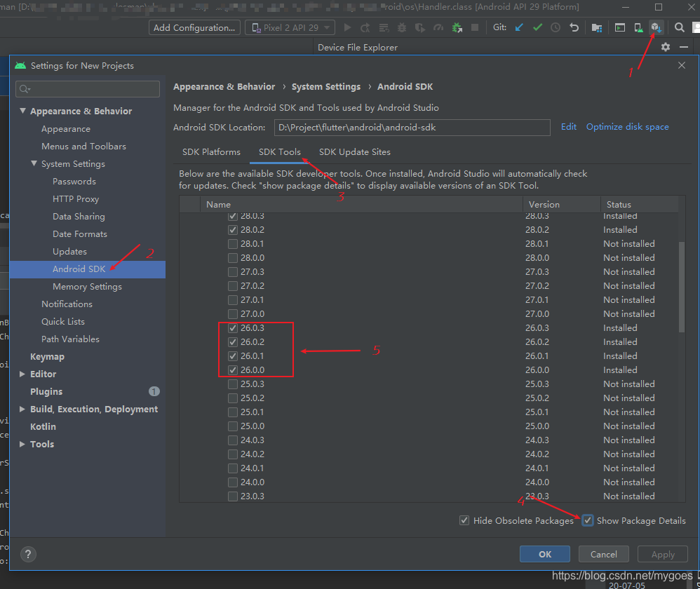Open Kotlin settings page
Viewport: 700px width, 589px height.
point(43,426)
